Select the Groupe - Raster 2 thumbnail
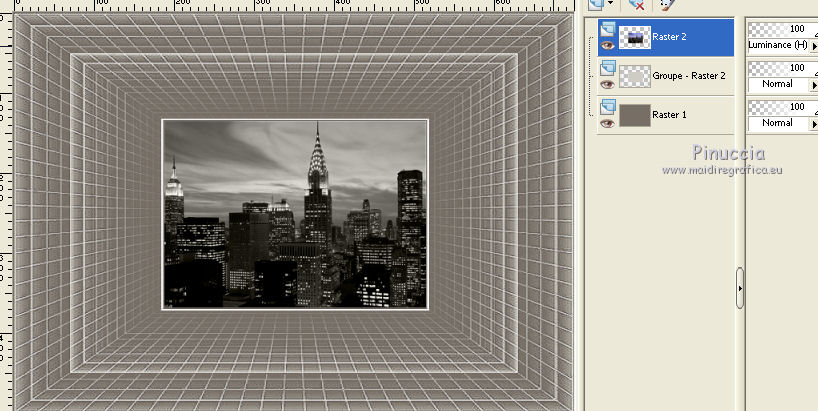This screenshot has height=411, width=818. 635,76
